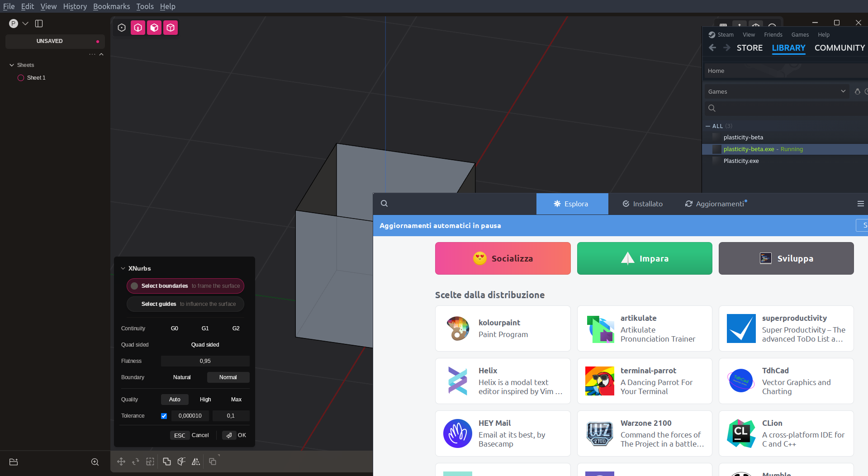Select the Mirror tool in bottom toolbar
The width and height of the screenshot is (868, 476).
coord(196,462)
